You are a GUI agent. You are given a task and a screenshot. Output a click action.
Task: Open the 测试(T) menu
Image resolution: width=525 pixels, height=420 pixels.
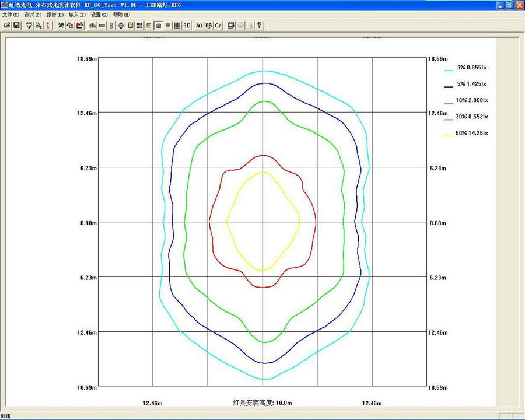33,15
